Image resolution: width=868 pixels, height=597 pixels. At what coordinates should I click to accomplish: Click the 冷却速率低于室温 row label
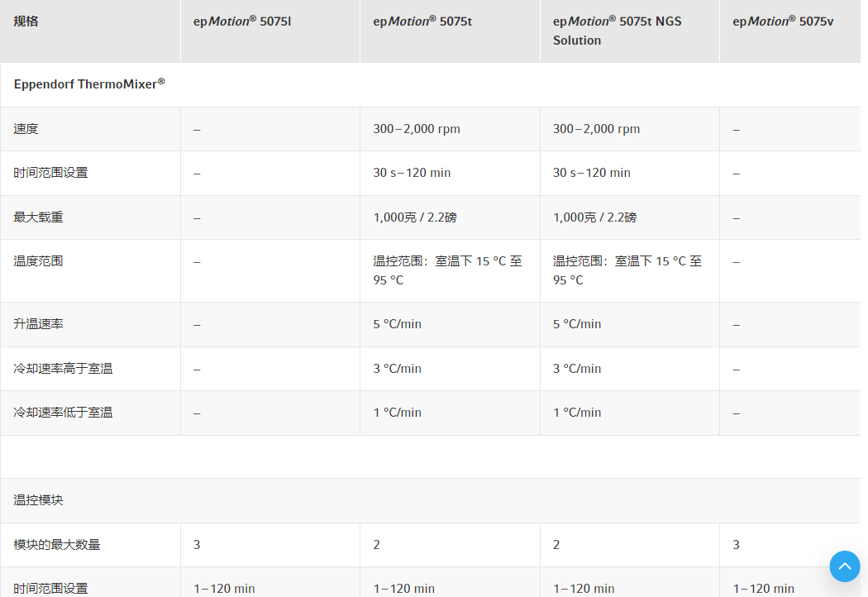[x=63, y=413]
